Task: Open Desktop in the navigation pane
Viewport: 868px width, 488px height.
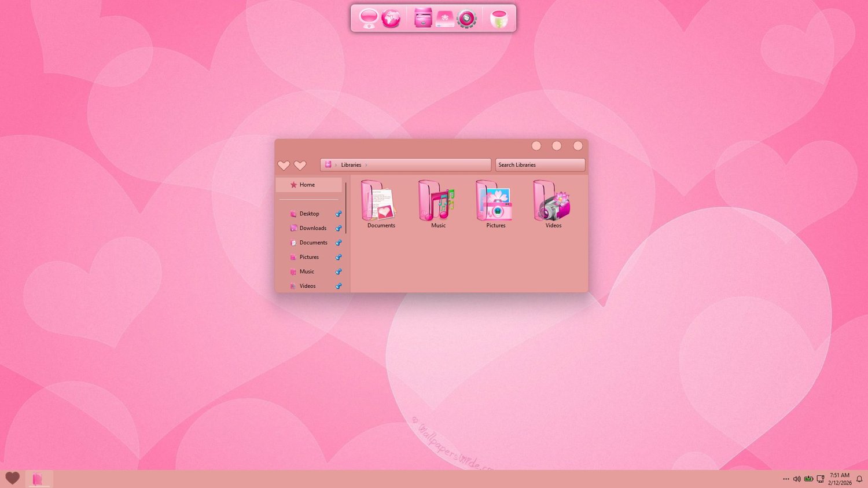Action: pos(309,214)
